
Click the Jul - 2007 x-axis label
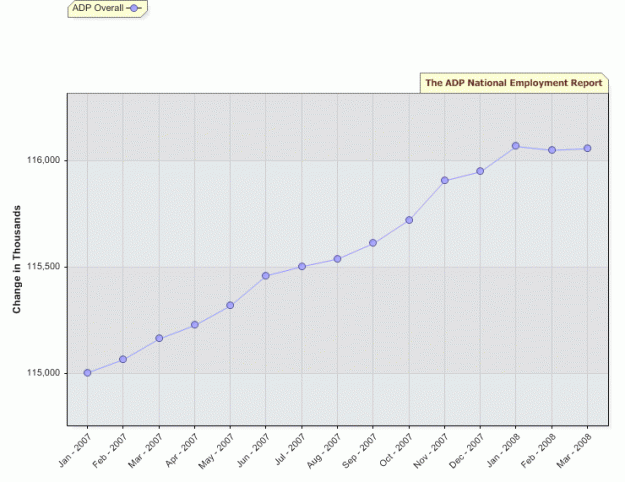[x=291, y=449]
